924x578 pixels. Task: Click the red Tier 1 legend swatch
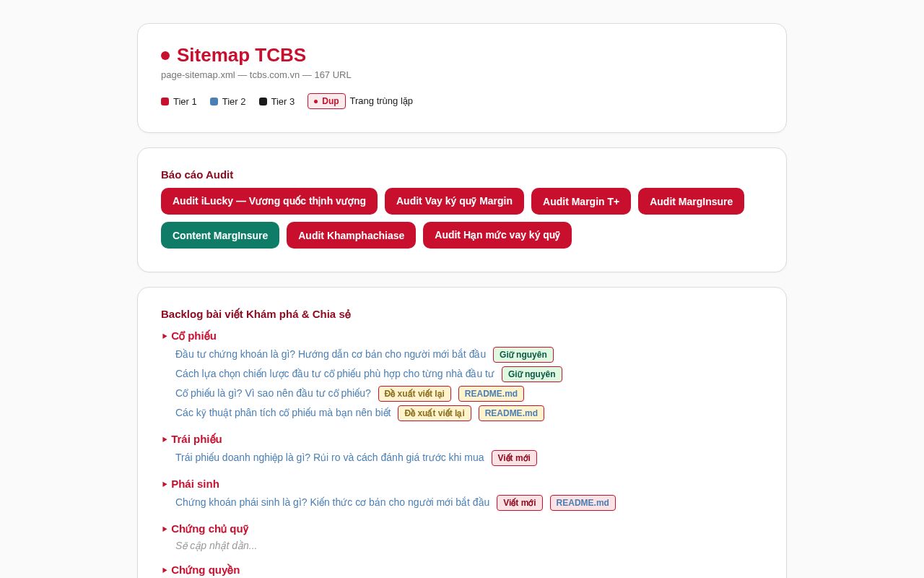165,102
